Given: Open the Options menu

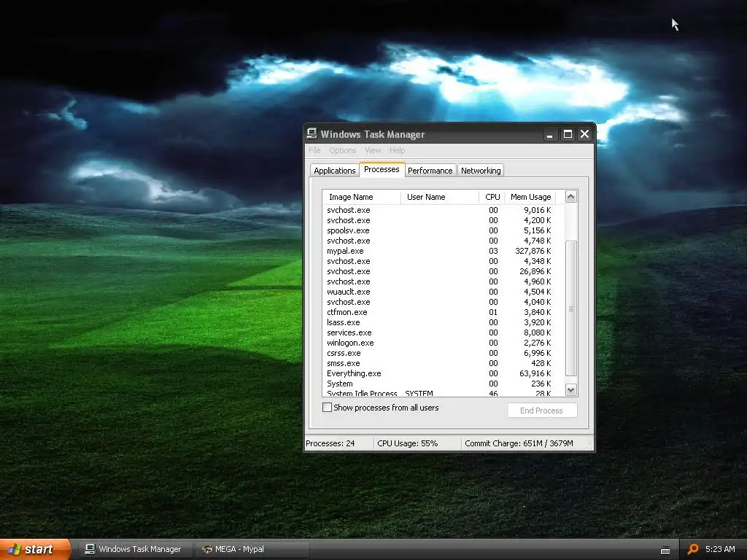Looking at the screenshot, I should pyautogui.click(x=343, y=150).
